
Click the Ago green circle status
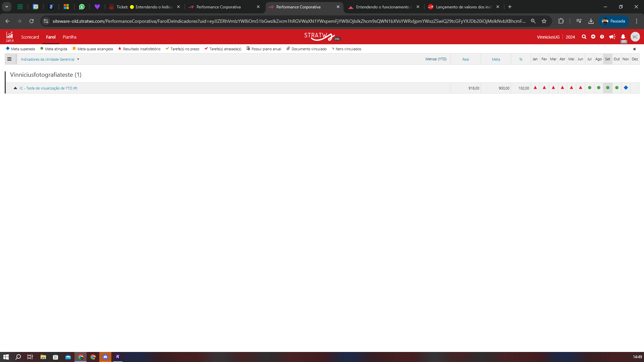(599, 88)
